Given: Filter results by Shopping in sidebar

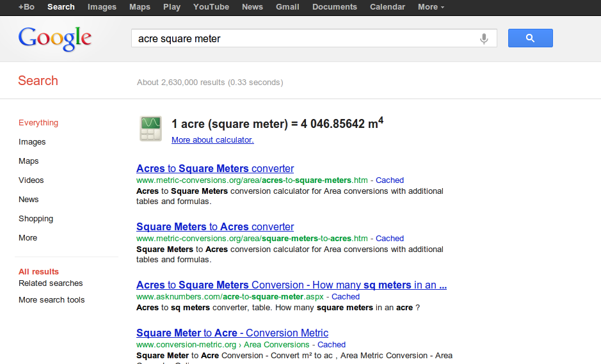Looking at the screenshot, I should (x=36, y=218).
